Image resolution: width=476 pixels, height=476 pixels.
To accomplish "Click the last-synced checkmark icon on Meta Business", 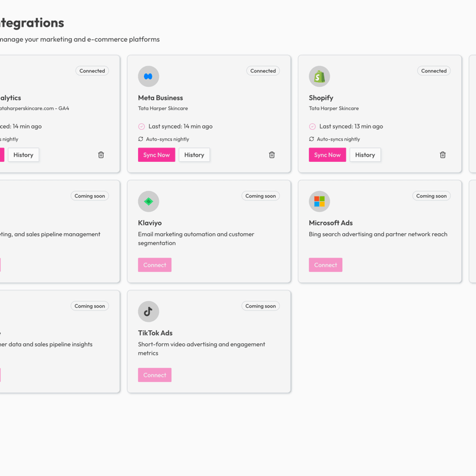I will coord(141,126).
